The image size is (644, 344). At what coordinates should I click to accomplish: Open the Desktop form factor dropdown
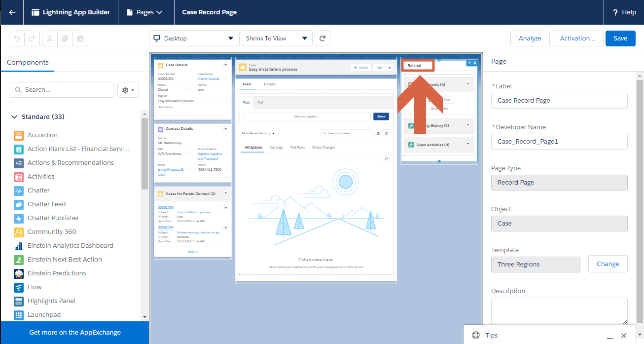[194, 38]
